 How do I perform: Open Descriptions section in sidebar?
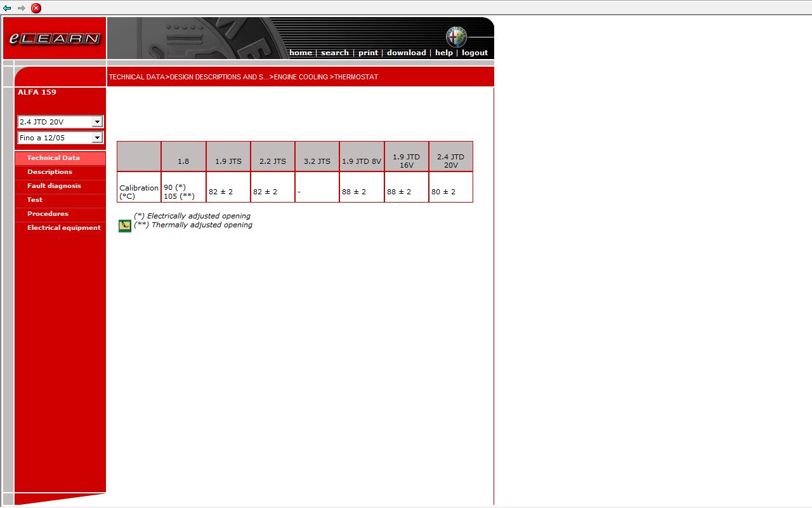[49, 172]
